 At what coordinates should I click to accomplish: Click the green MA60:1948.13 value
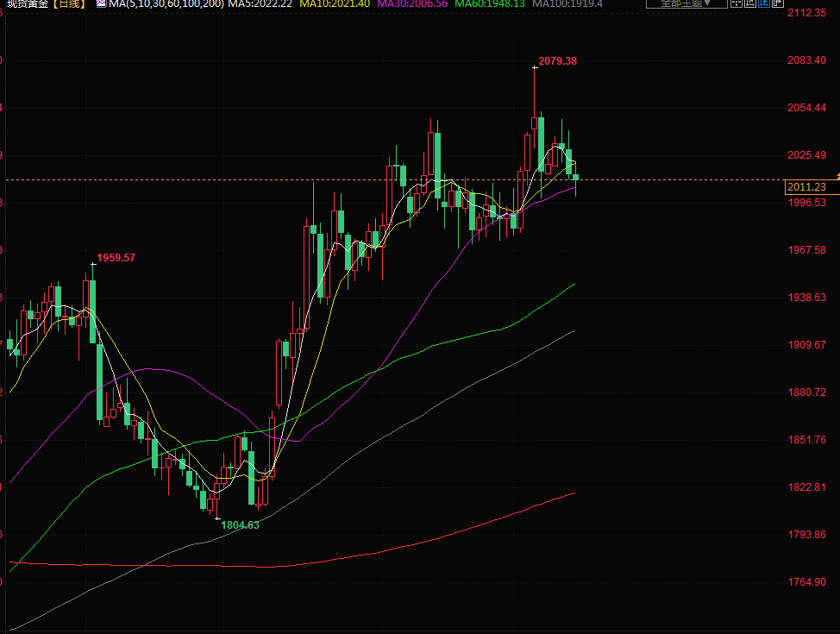[x=490, y=3]
